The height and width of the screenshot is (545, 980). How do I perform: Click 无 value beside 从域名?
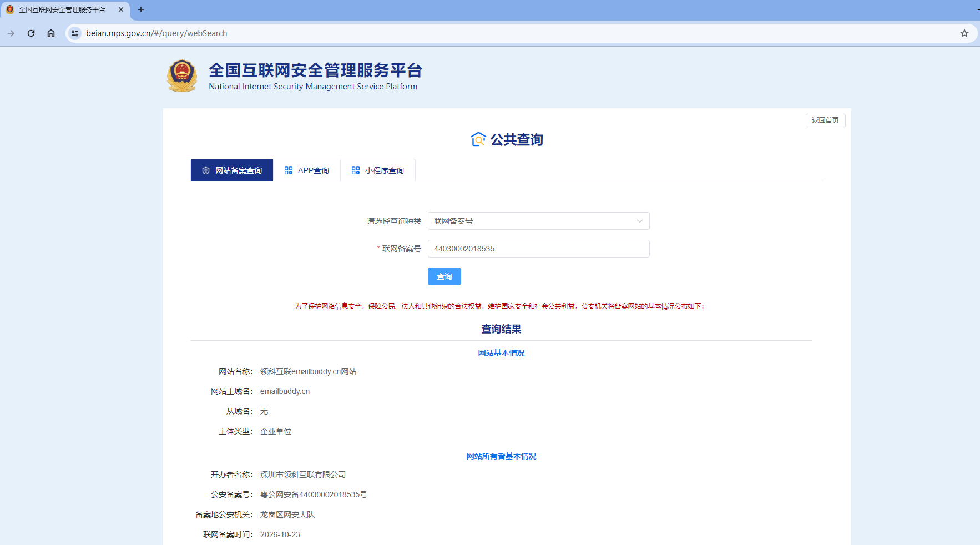click(264, 411)
